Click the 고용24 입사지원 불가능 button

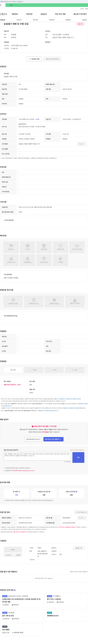(52, 59)
